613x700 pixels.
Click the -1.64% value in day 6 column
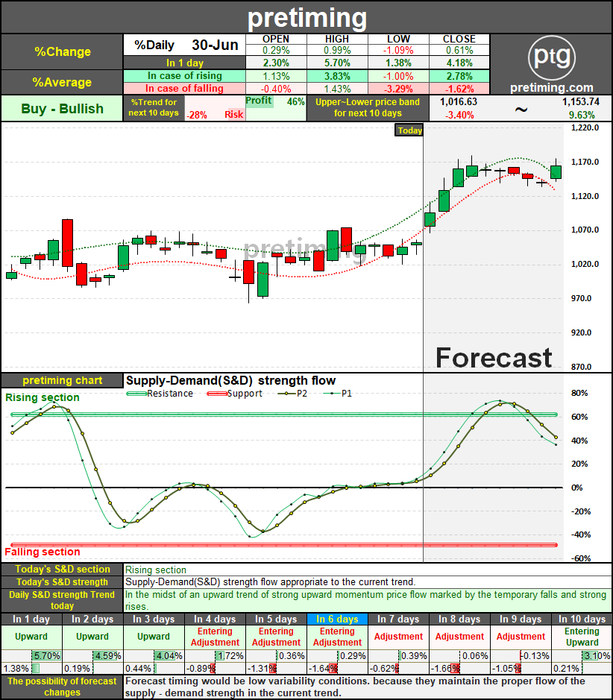tap(322, 668)
